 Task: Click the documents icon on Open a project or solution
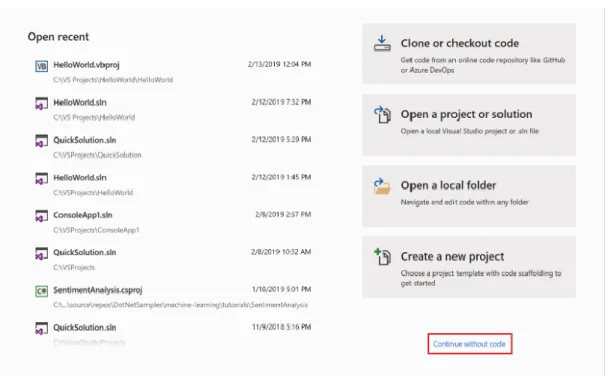coord(382,115)
